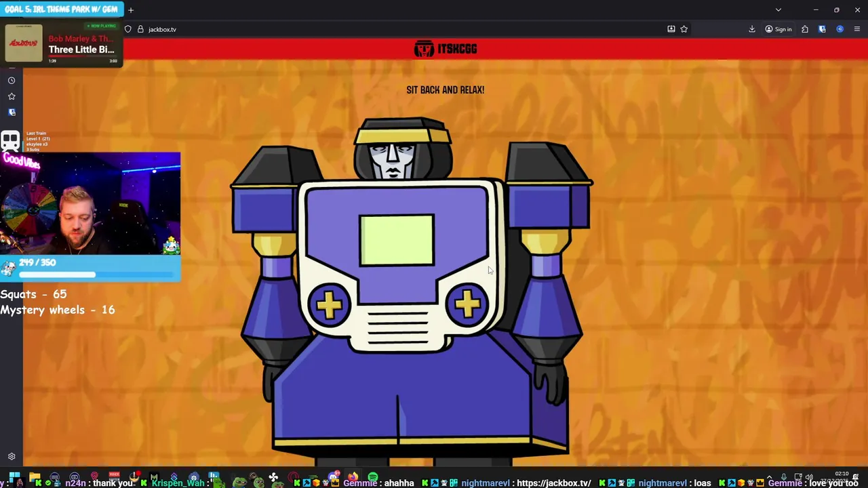Viewport: 868px width, 488px height.
Task: Select the 'GOAL 5: IRL THEME PARK' tab
Action: (x=61, y=9)
